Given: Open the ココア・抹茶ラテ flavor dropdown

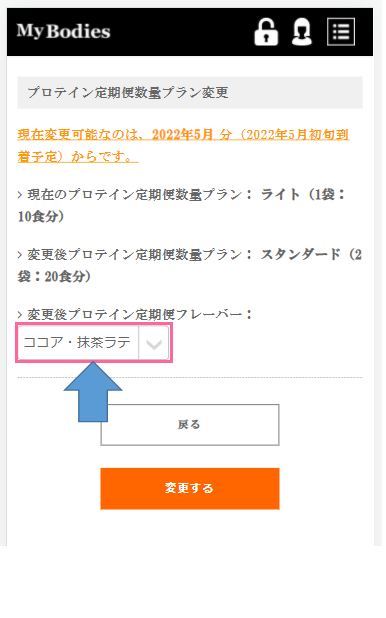Looking at the screenshot, I should pos(93,343).
